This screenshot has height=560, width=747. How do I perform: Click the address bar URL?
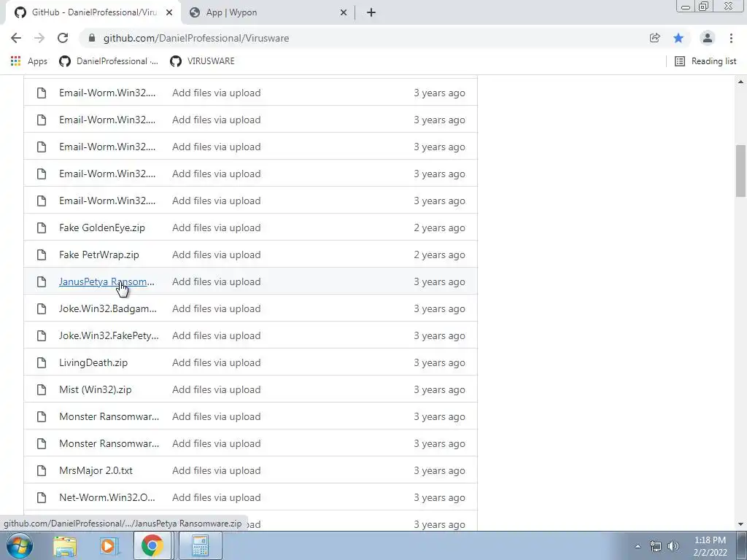[196, 38]
